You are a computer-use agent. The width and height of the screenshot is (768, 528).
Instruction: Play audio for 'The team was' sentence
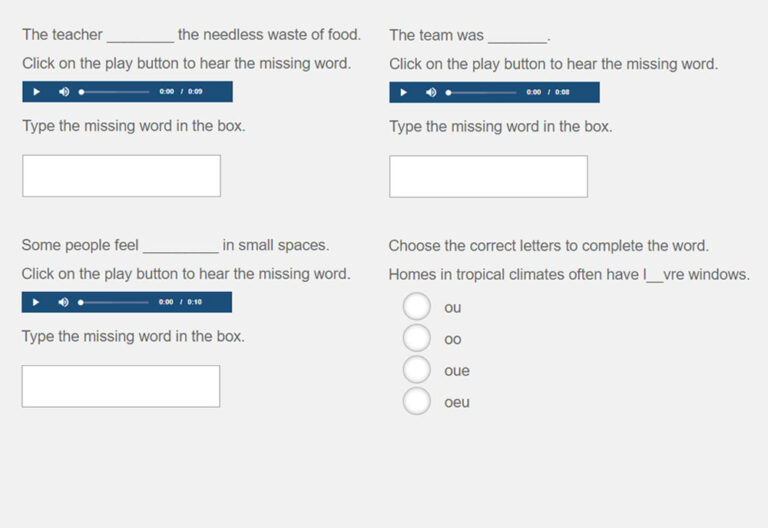point(403,92)
